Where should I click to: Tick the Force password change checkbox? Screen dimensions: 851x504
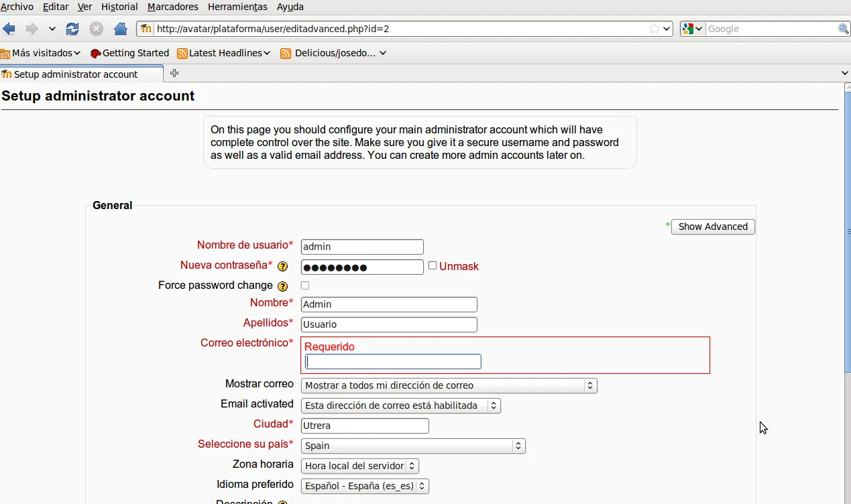(305, 286)
